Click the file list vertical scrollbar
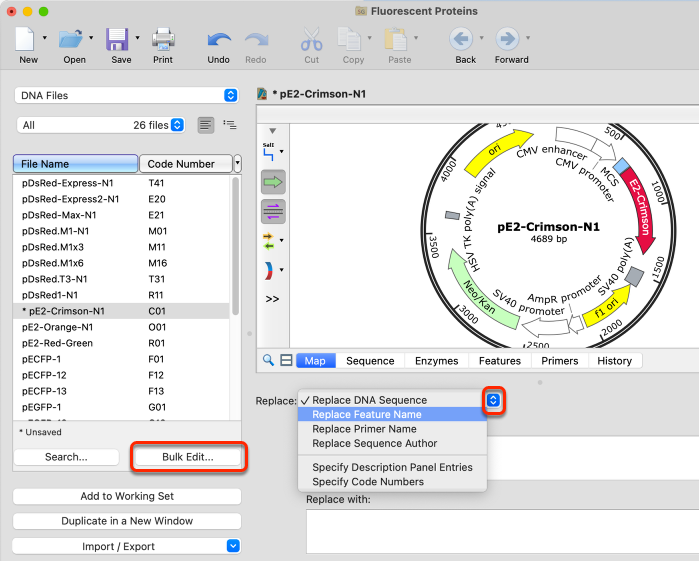This screenshot has width=699, height=561. [235, 246]
